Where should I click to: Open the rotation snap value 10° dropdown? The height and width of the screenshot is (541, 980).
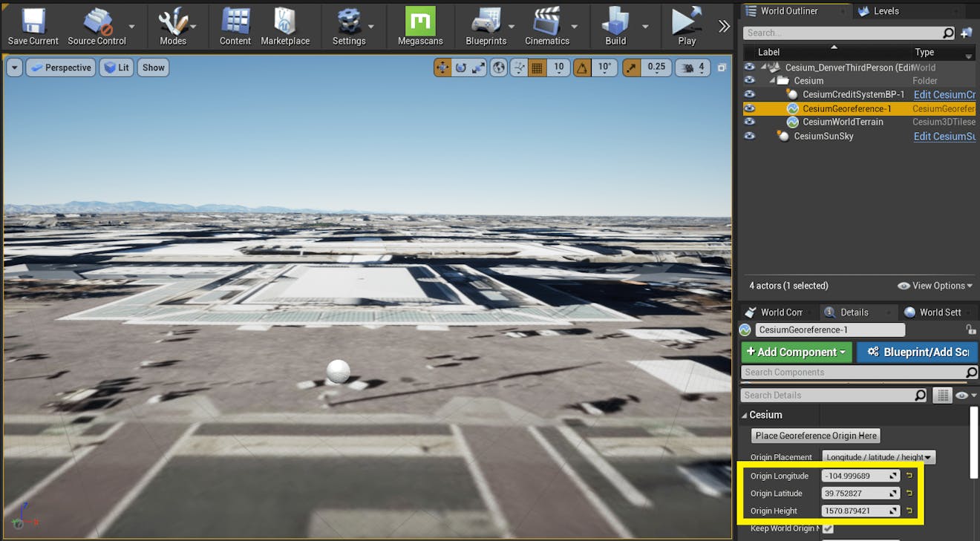605,68
